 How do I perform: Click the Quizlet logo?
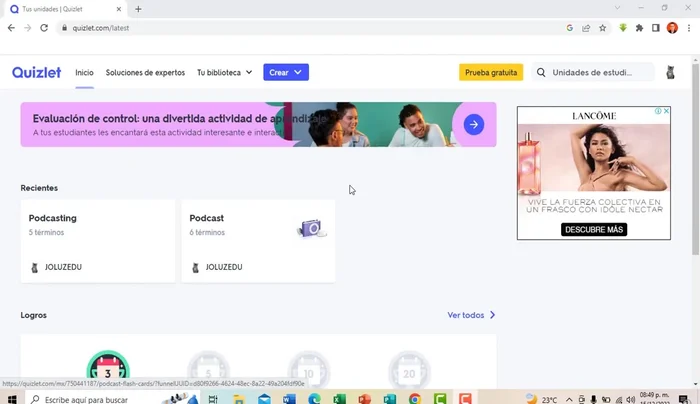(x=36, y=72)
